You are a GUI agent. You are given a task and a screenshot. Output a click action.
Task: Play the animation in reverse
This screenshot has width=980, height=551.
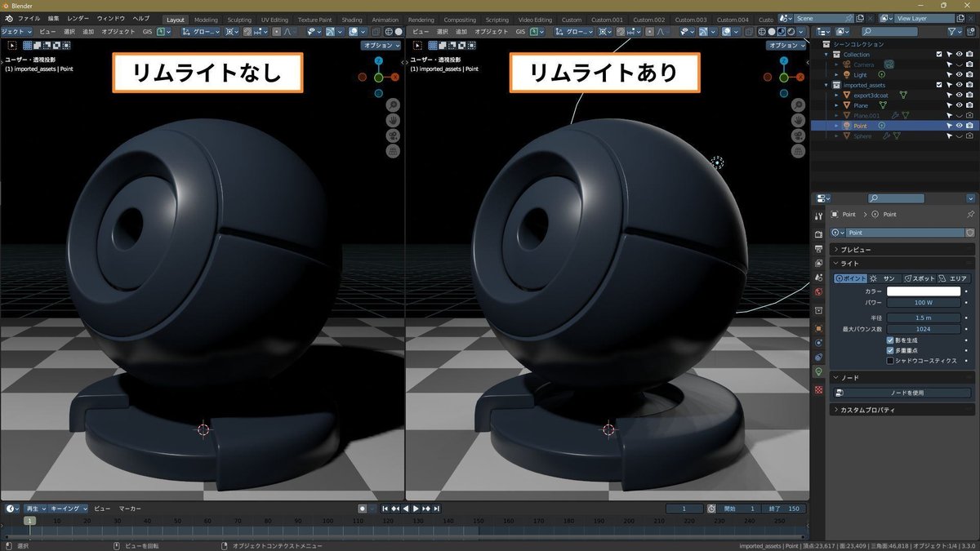(406, 509)
